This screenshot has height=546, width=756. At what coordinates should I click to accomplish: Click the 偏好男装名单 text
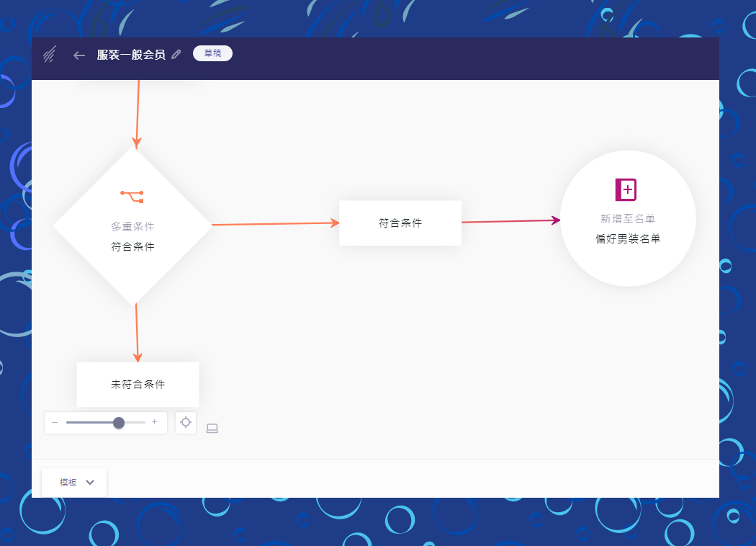628,238
